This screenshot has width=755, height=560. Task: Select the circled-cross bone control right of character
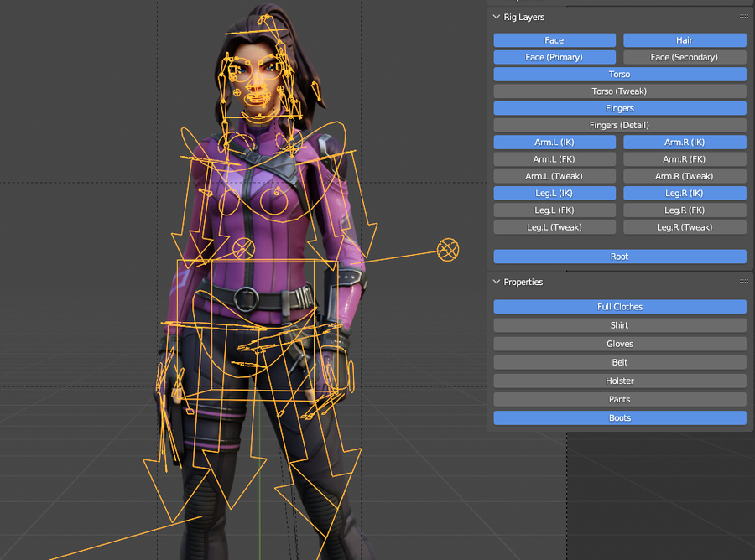(448, 250)
